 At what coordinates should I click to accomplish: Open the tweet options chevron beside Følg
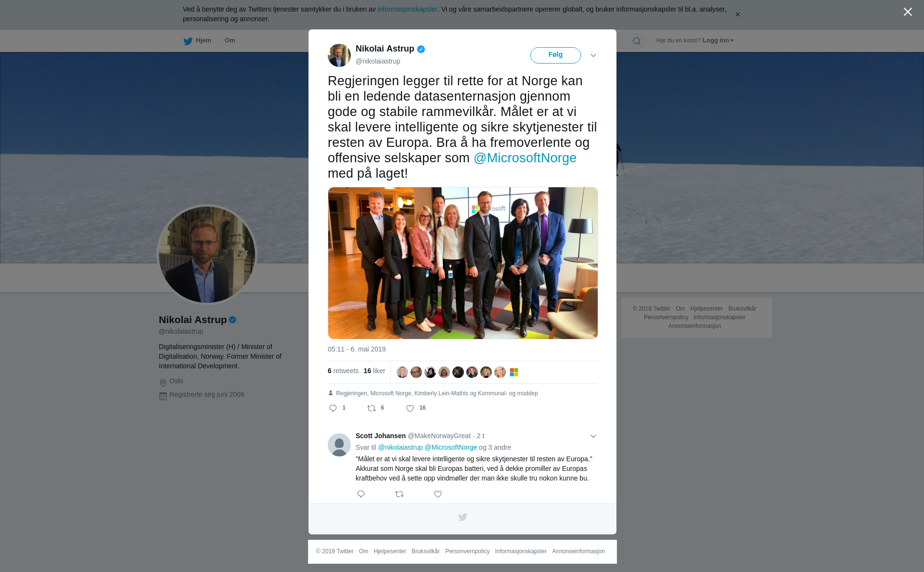pos(593,55)
